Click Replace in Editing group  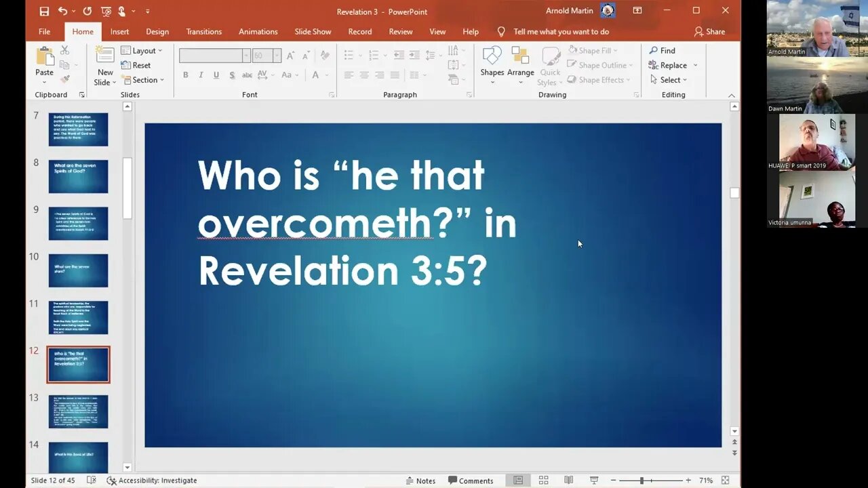[x=668, y=65]
